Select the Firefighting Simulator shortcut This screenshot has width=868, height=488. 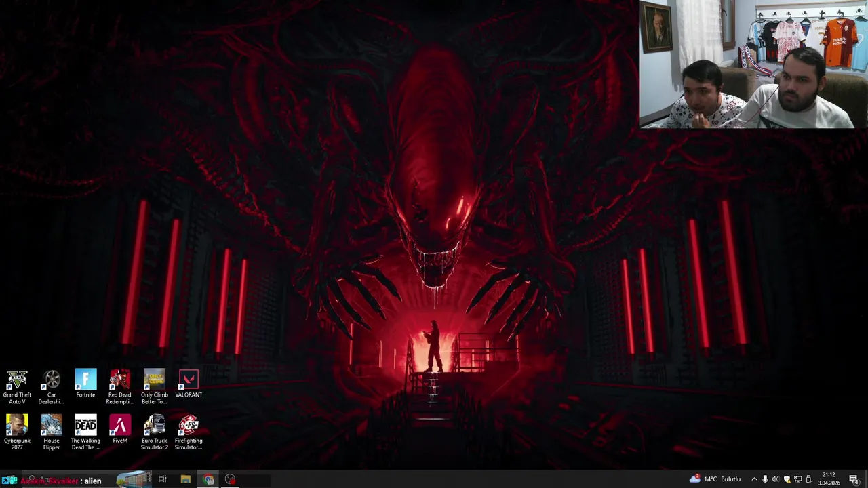tap(189, 432)
